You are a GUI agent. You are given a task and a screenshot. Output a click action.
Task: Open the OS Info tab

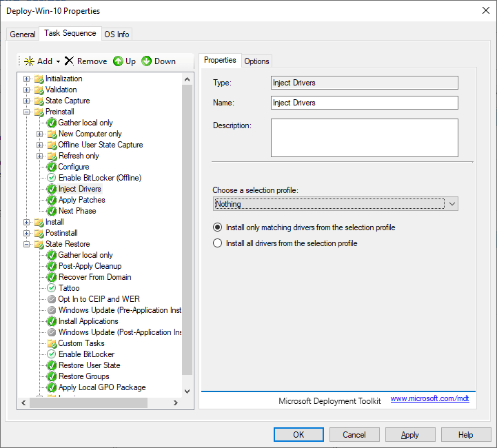(116, 34)
